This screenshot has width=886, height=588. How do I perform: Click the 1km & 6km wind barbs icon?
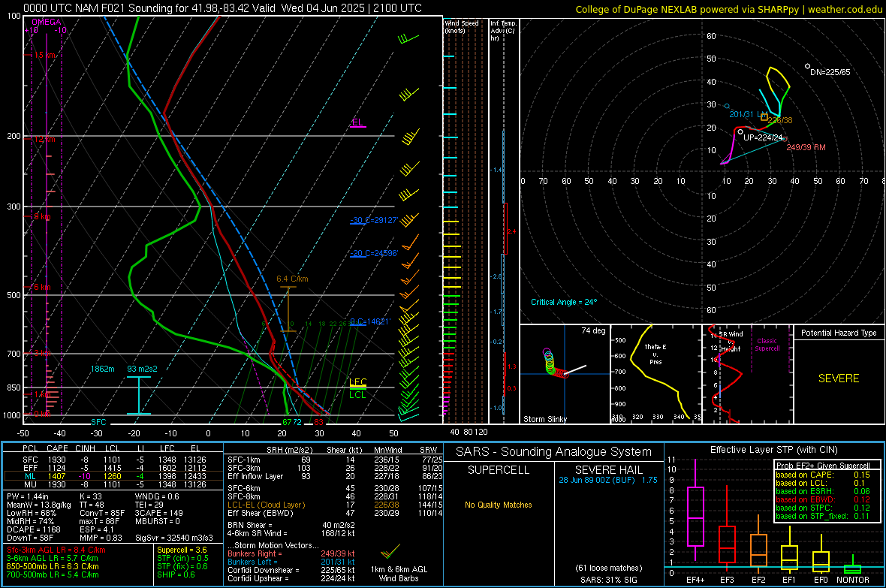pos(390,550)
